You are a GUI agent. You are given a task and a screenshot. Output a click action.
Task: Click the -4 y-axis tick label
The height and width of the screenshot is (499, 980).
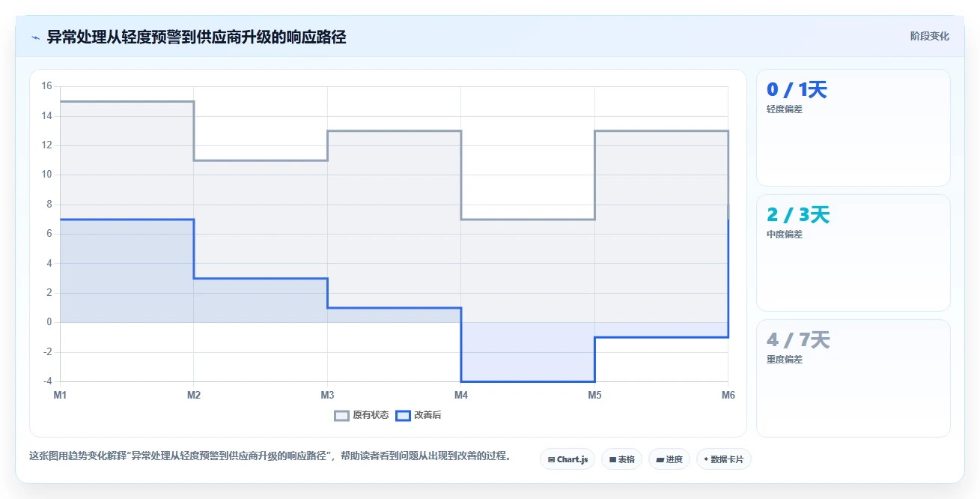(47, 381)
